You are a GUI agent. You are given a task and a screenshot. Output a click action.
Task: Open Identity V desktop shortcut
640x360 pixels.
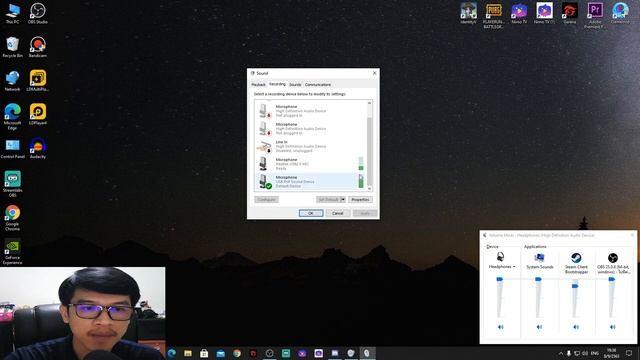pos(468,13)
